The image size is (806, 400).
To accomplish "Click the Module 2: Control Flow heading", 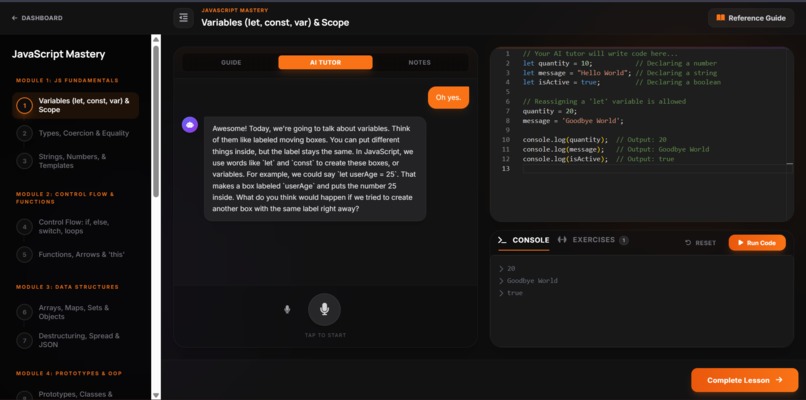I will 65,198.
